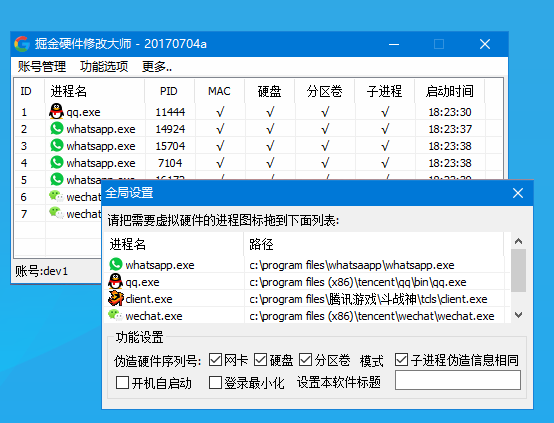Click the ID 7 cell in main table
Screen dimensions: 554x423
pos(24,214)
